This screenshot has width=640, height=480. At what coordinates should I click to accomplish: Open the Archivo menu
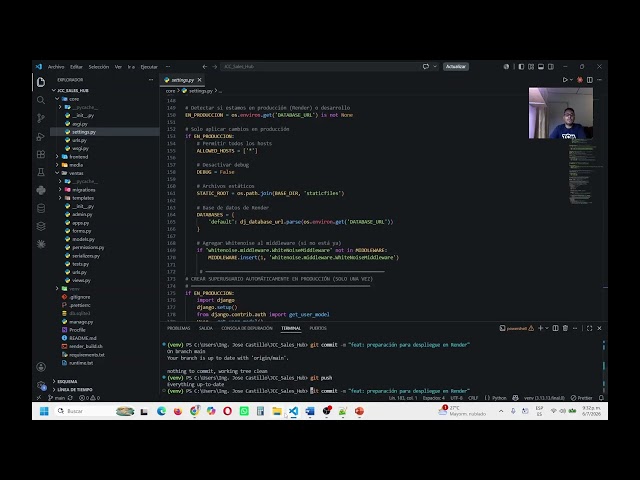(56, 67)
